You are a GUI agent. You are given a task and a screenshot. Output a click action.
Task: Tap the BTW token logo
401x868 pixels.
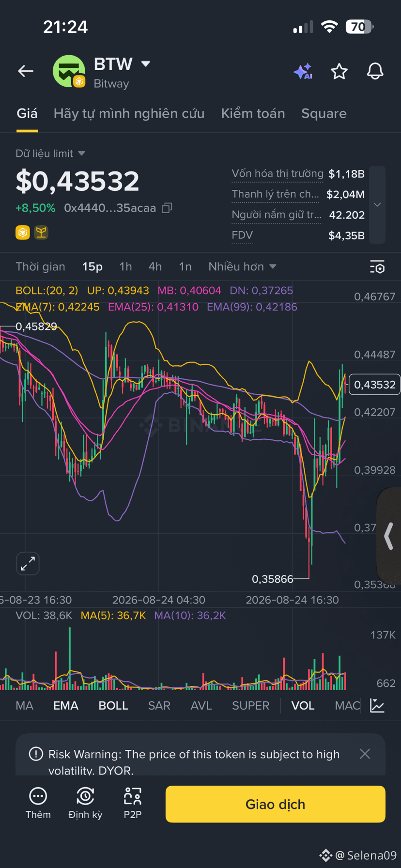(69, 71)
